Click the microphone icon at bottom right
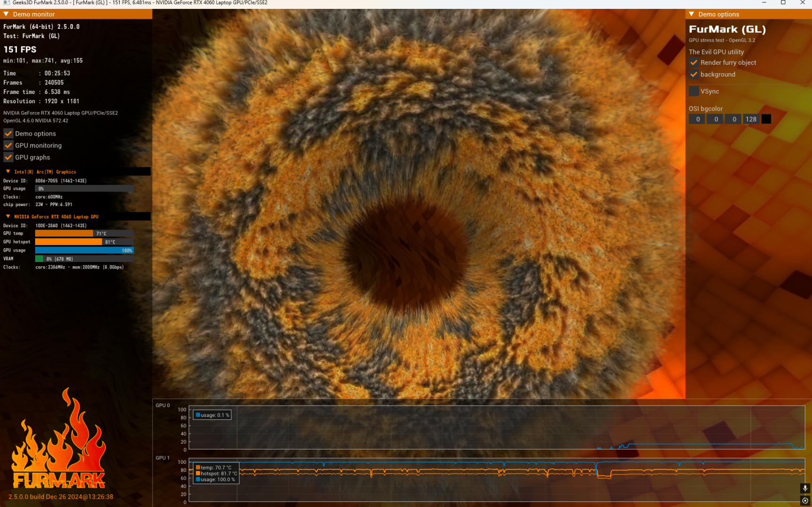Viewport: 812px width, 507px height. (x=805, y=488)
